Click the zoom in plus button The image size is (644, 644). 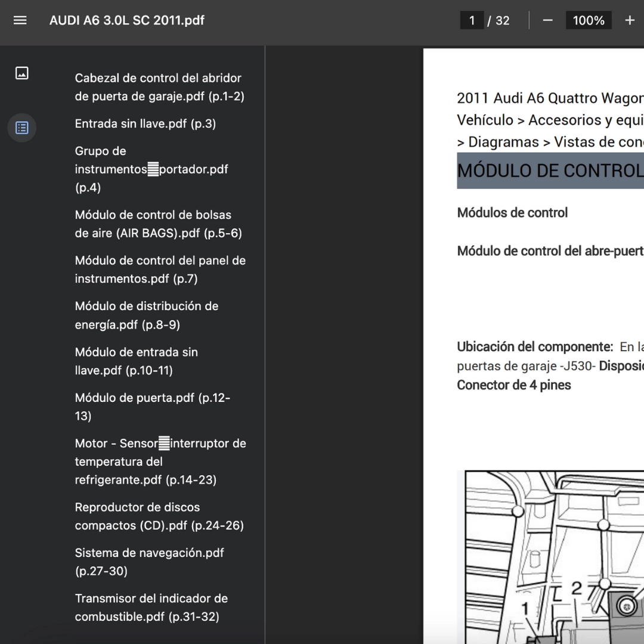coord(630,20)
